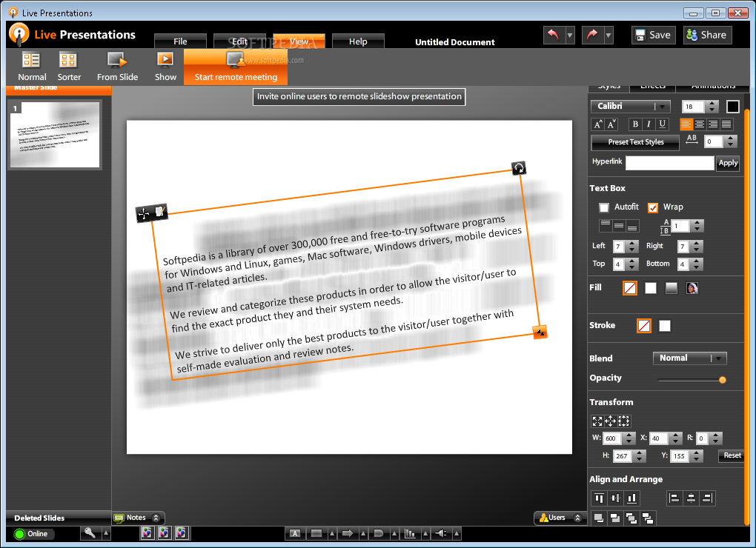The image size is (756, 548).
Task: Click the scale transform icon
Action: [x=597, y=421]
